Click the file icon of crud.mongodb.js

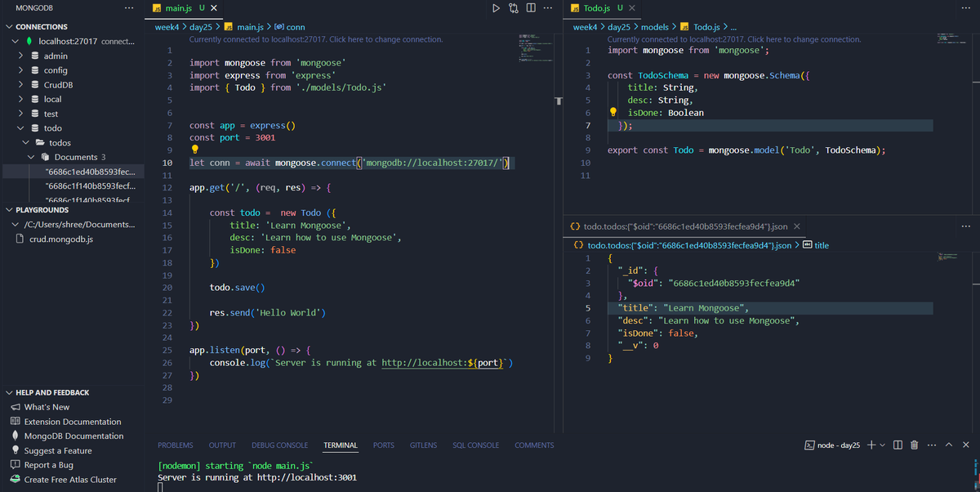click(x=21, y=239)
